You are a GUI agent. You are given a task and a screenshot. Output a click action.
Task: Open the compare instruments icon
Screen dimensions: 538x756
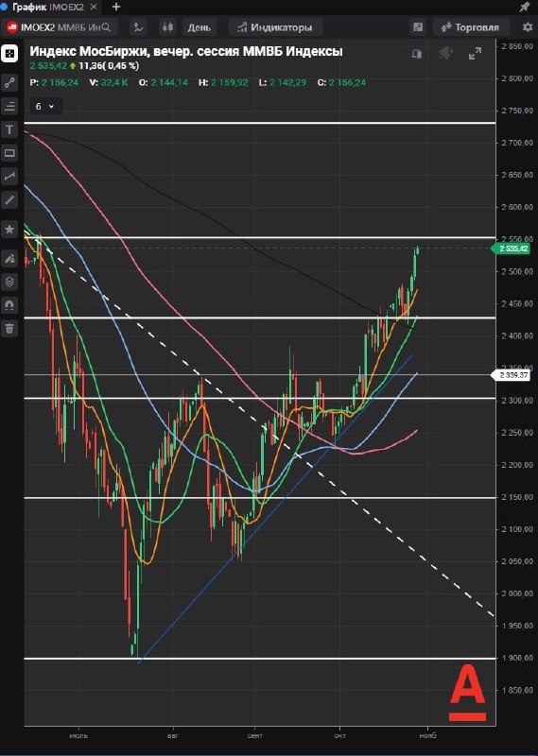138,27
